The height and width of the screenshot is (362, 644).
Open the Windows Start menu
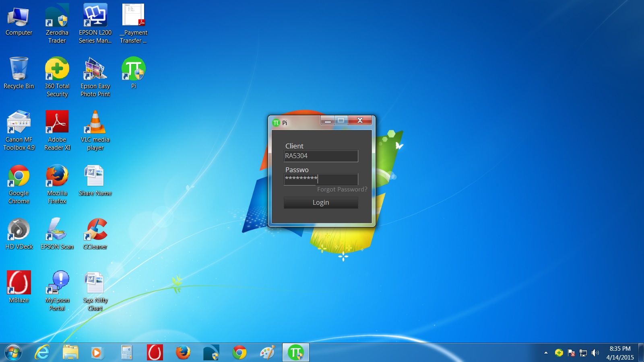pos(13,353)
